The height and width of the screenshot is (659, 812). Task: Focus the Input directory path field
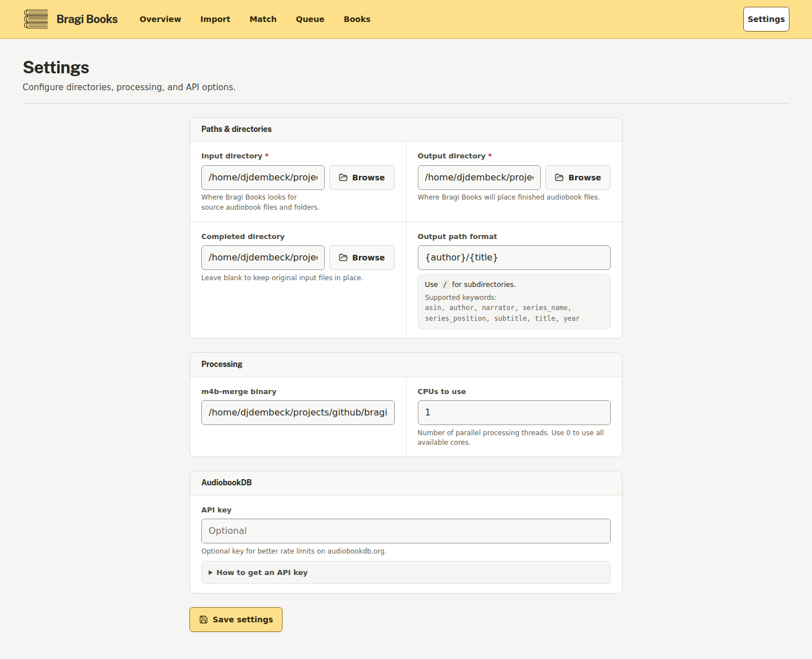[x=263, y=178]
